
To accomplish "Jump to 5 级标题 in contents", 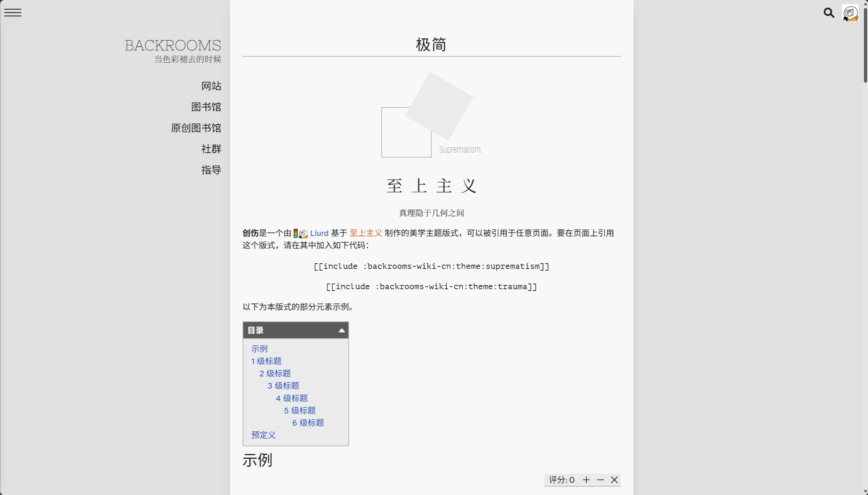I will [x=300, y=410].
